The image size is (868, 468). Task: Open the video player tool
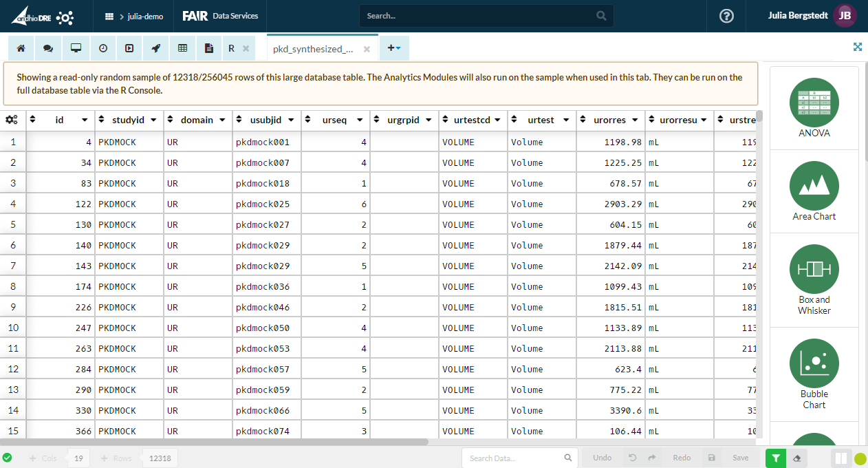coord(129,48)
